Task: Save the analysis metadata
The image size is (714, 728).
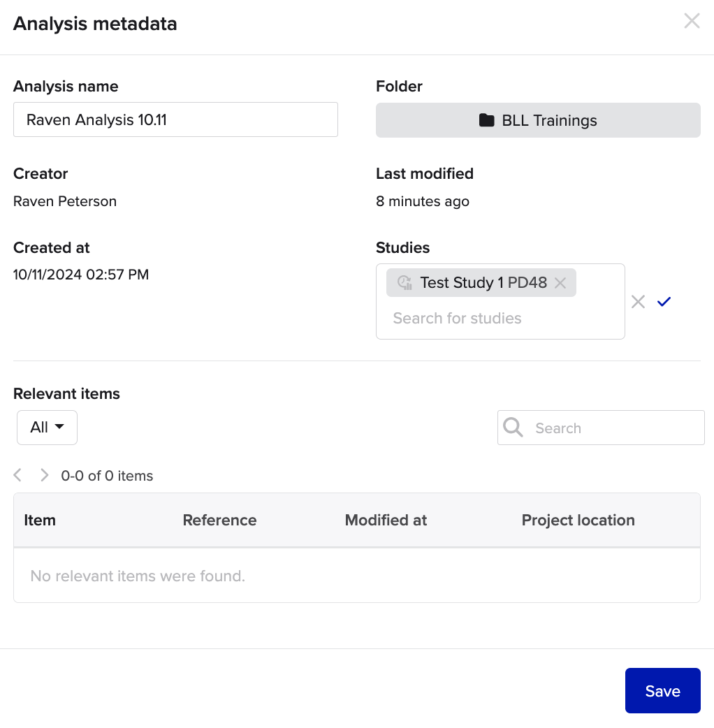Action: [x=662, y=690]
